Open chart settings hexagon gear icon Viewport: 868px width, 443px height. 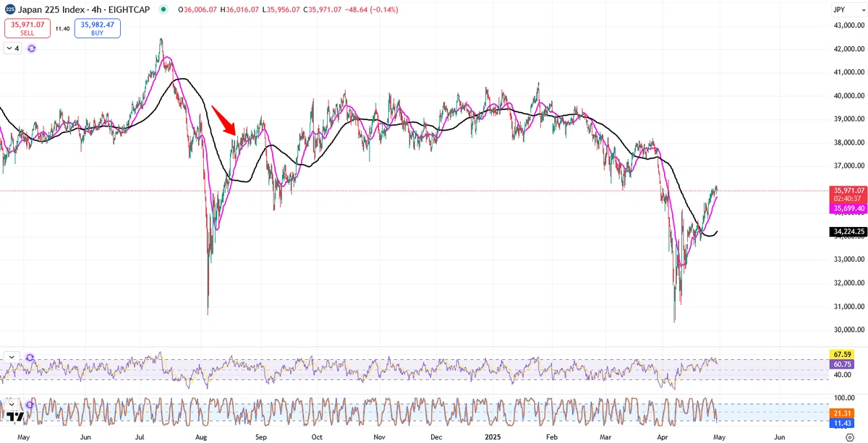pyautogui.click(x=849, y=437)
